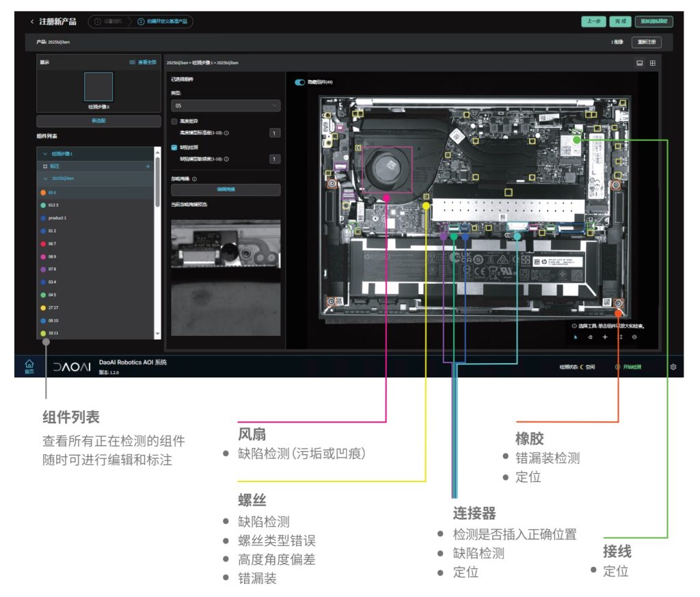Viewport: 700px width, 597px height.
Task: Open the viewer settings gear icon
Action: pos(634,336)
